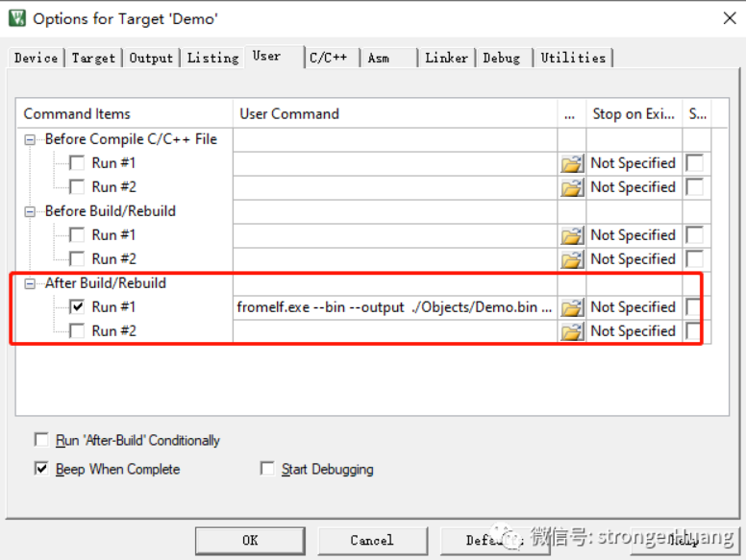Collapse the After Build/Rebuild node

point(30,283)
